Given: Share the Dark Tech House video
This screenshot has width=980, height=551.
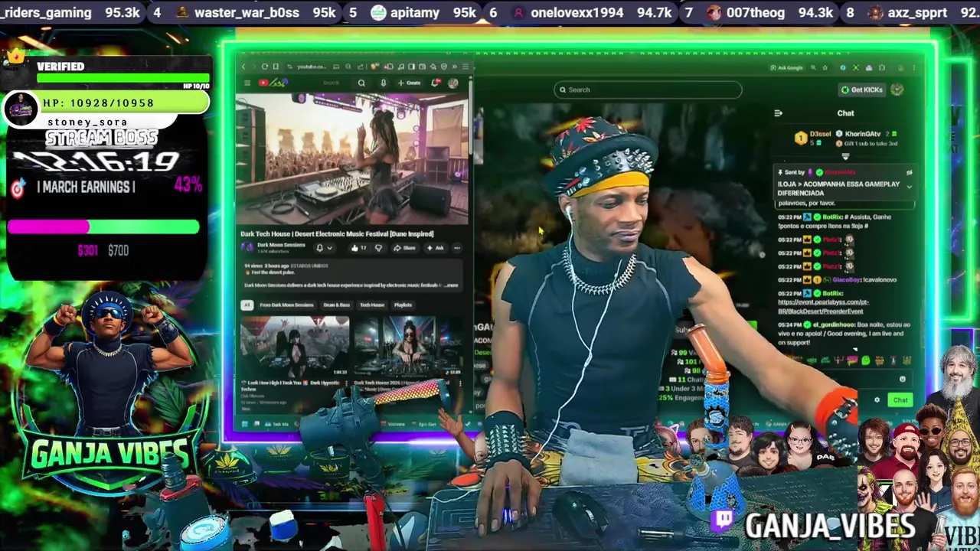Looking at the screenshot, I should 404,248.
